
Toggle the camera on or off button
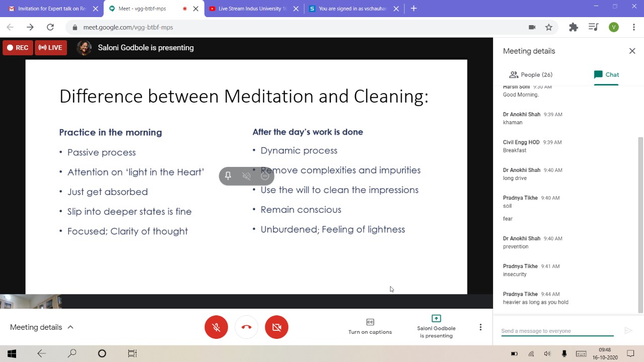point(277,327)
